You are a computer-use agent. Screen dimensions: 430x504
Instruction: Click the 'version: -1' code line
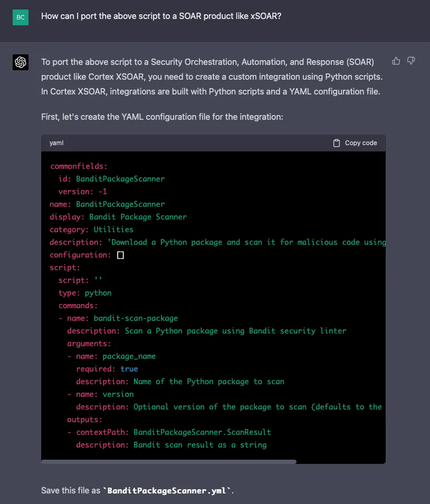click(x=83, y=192)
